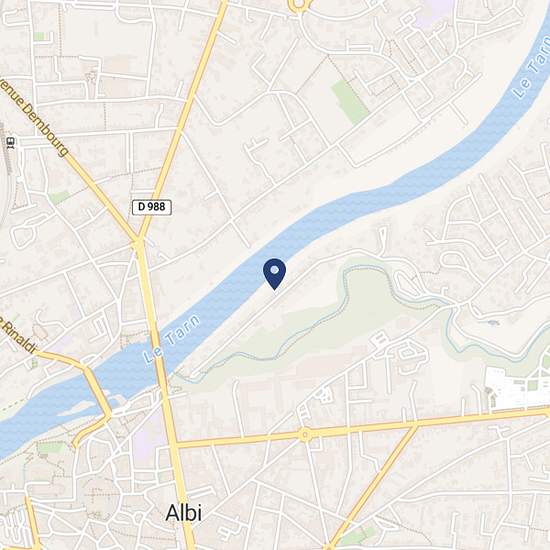Viewport: 550px width, 550px height.
Task: Select the sandbar island in the river
Action: click(79, 408)
